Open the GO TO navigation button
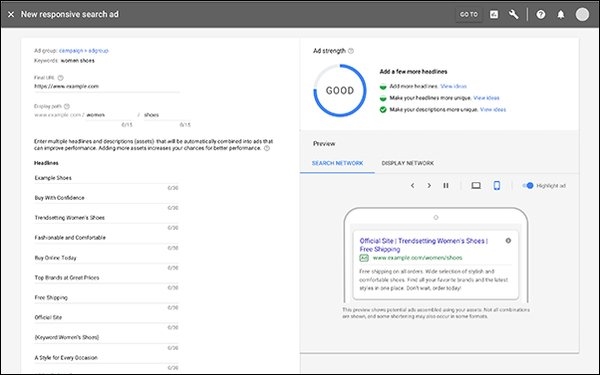The width and height of the screenshot is (600, 375). click(x=469, y=15)
